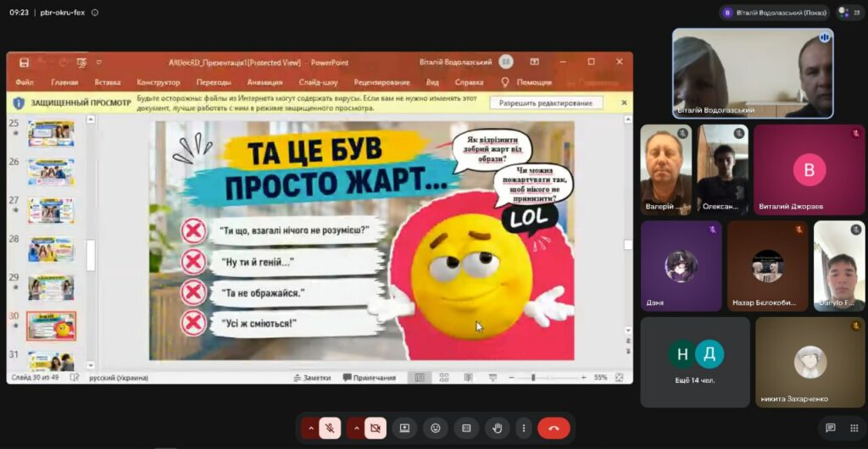Open the Анимация ribbon tab
Viewport: 868px width, 449px height.
pos(264,82)
